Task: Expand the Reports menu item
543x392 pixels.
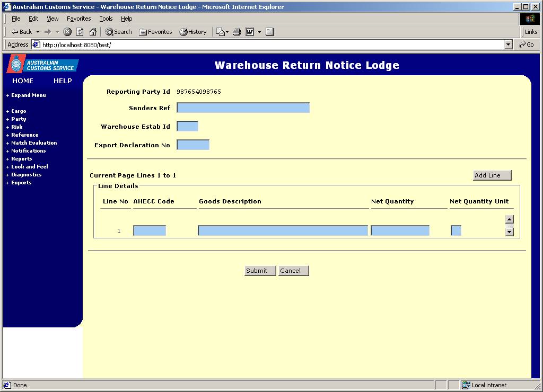Action: [x=19, y=159]
